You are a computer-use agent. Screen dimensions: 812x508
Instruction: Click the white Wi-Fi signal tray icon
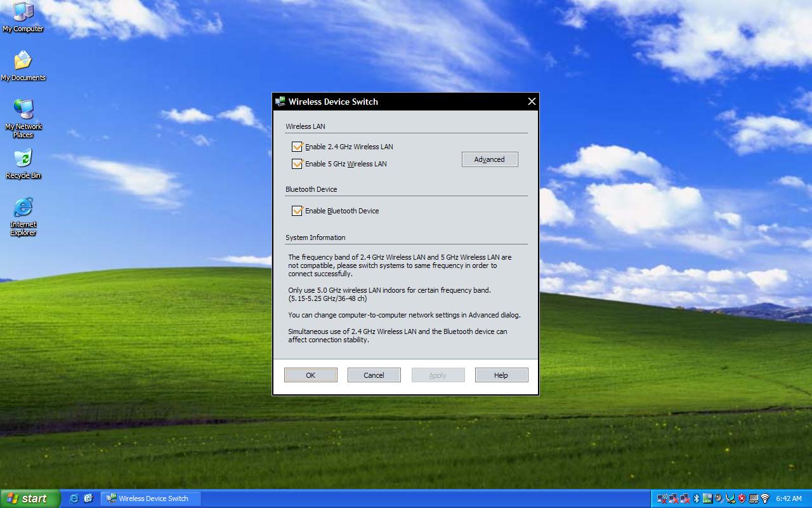tap(765, 498)
